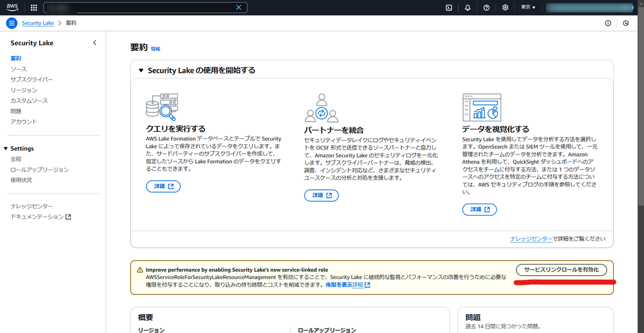
Task: Open 詳細 button under パートナーを統合
Action: tap(321, 195)
